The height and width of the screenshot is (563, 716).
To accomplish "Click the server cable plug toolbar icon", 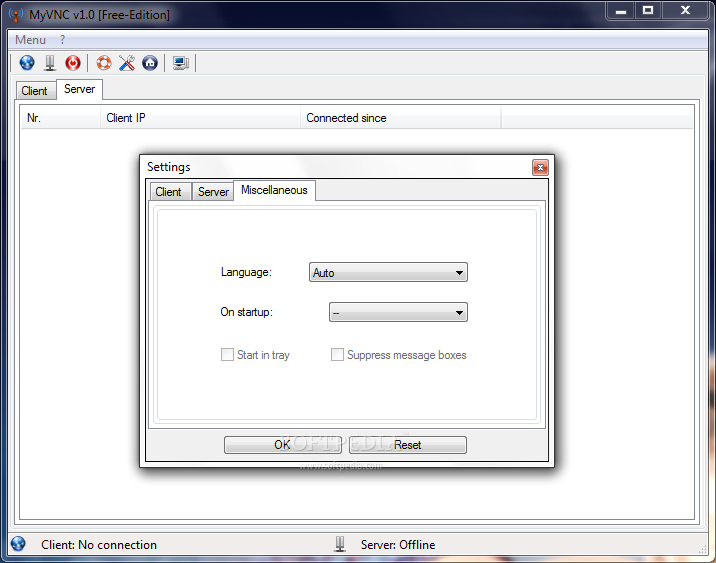I will 50,63.
